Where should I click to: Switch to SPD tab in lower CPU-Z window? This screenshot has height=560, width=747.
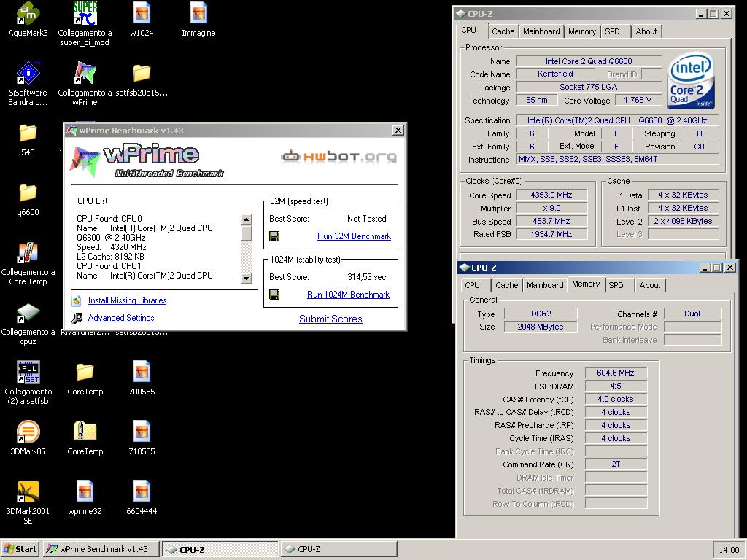point(616,285)
